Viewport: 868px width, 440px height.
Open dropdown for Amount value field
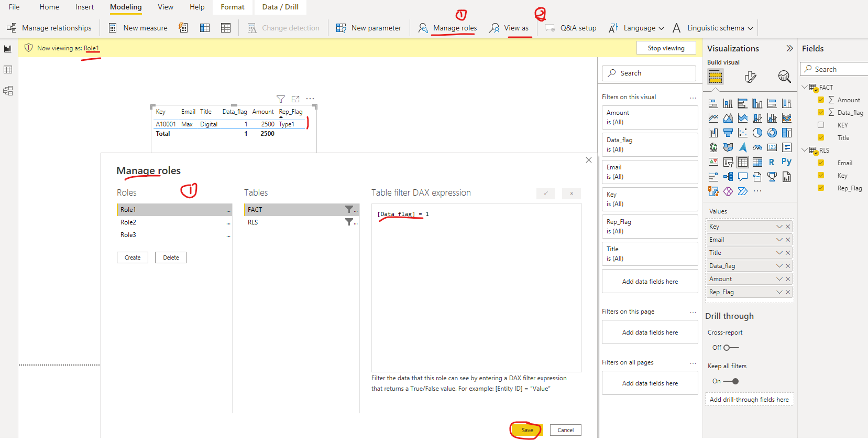pyautogui.click(x=779, y=279)
